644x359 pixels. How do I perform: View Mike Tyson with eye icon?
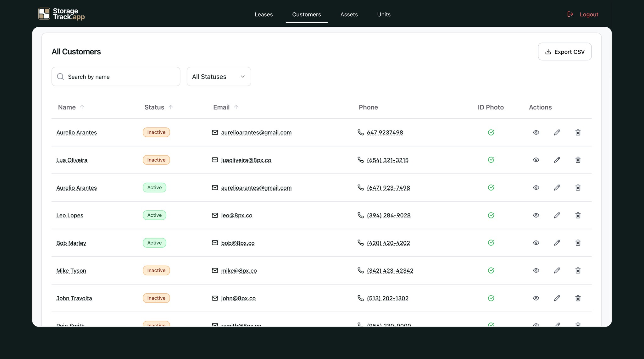536,270
